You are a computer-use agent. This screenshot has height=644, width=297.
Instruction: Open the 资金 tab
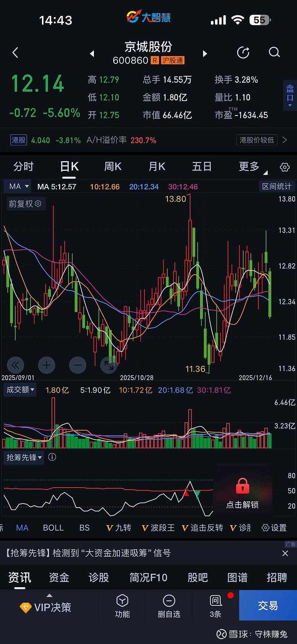pyautogui.click(x=59, y=577)
